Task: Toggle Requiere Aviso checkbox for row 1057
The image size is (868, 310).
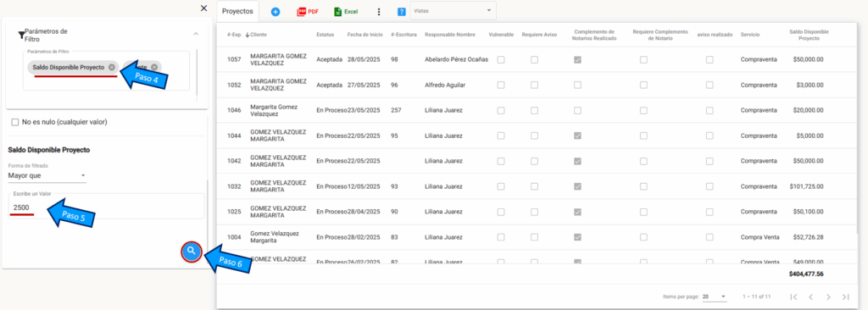Action: pos(534,59)
